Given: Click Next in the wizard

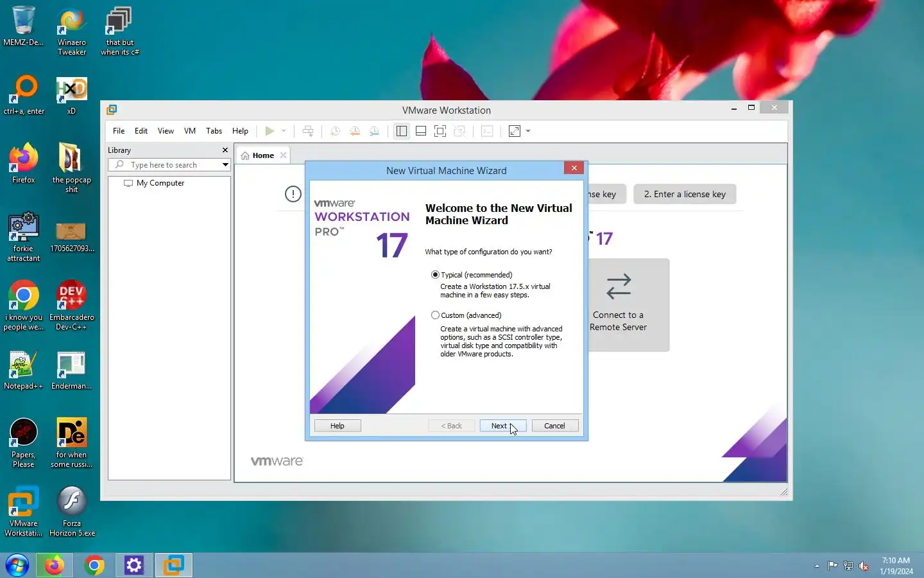Looking at the screenshot, I should click(503, 426).
